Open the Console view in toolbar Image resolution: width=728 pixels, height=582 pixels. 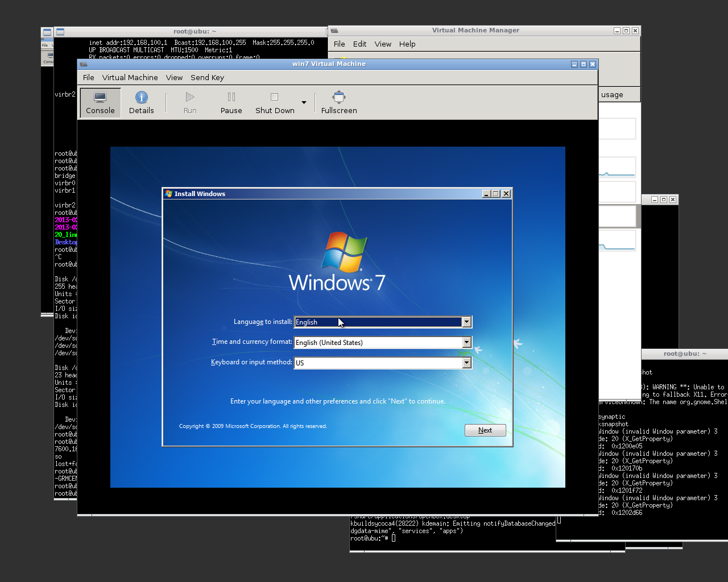click(x=100, y=103)
